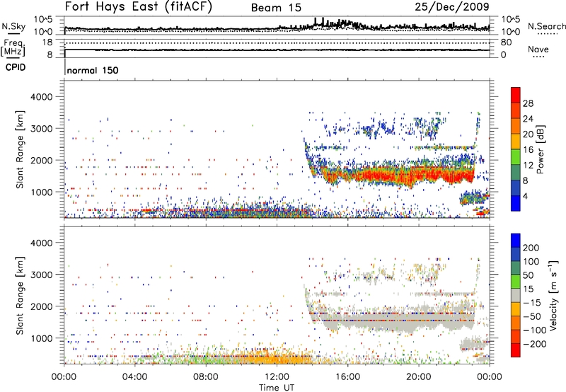
Task: Click the blue segment of Power colorbar
Action: coord(516,203)
